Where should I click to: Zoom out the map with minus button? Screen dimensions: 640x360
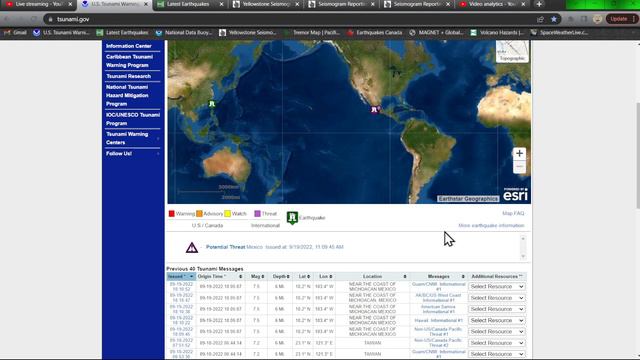[519, 167]
